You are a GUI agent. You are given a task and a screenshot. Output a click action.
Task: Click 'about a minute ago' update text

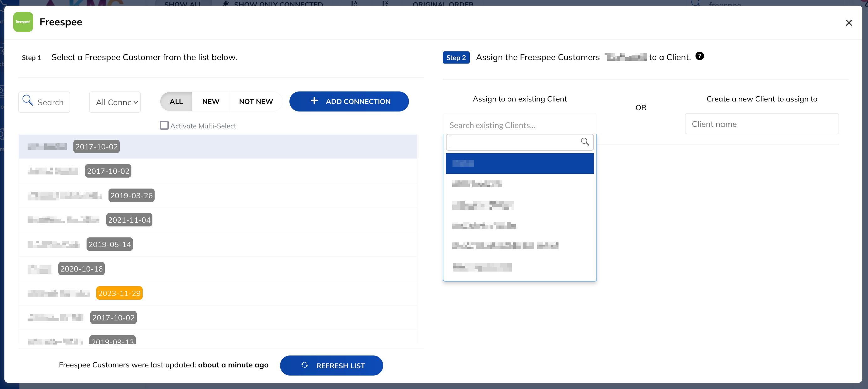coord(233,365)
